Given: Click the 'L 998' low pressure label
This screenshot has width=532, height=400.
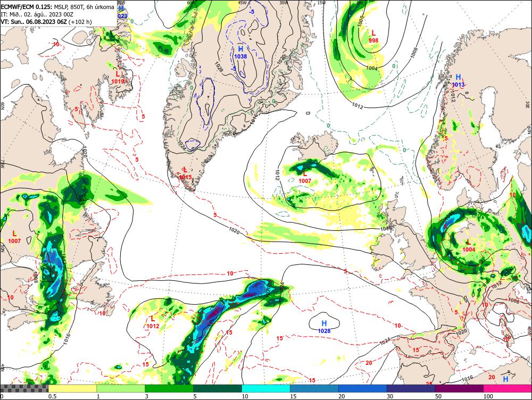Looking at the screenshot, I should click(x=373, y=36).
